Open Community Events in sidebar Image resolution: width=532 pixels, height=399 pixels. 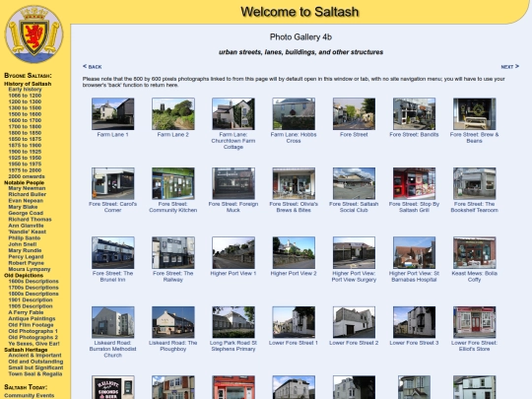tap(30, 396)
